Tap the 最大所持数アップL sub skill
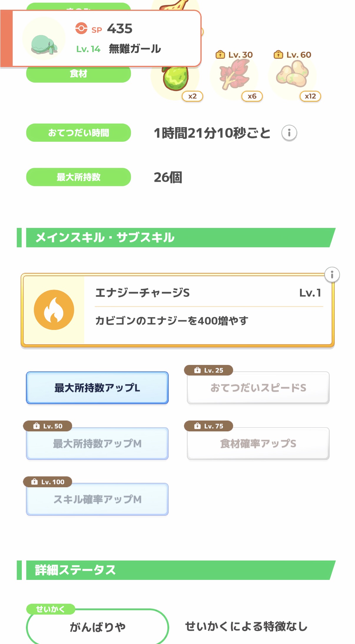 pyautogui.click(x=97, y=388)
